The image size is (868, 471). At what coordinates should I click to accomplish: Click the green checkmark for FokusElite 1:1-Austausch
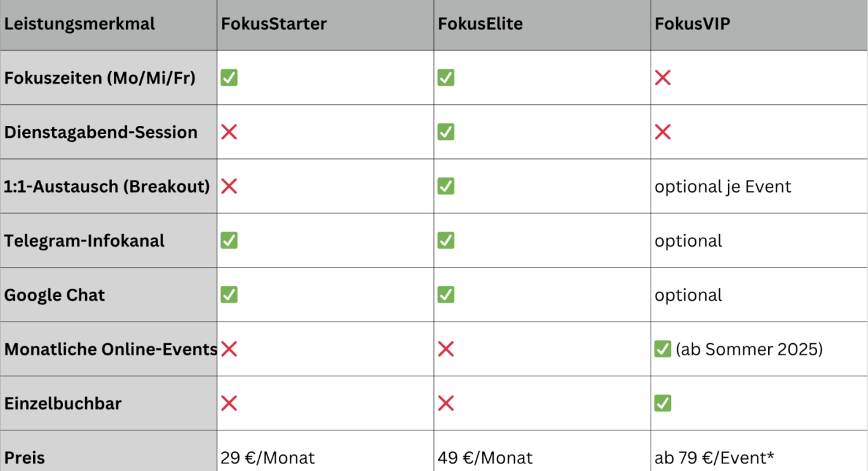pos(446,186)
